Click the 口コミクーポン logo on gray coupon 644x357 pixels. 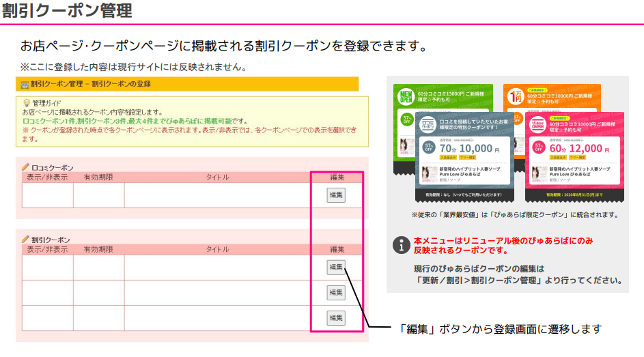point(428,124)
